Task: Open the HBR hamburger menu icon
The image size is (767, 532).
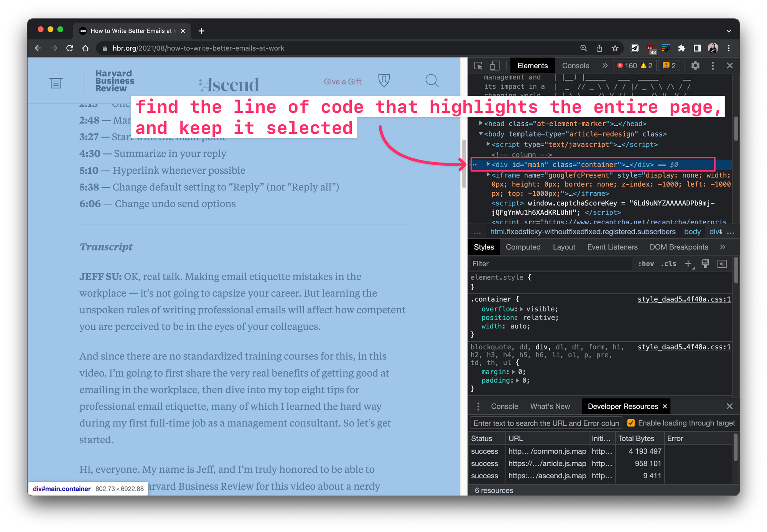Action: (x=56, y=83)
